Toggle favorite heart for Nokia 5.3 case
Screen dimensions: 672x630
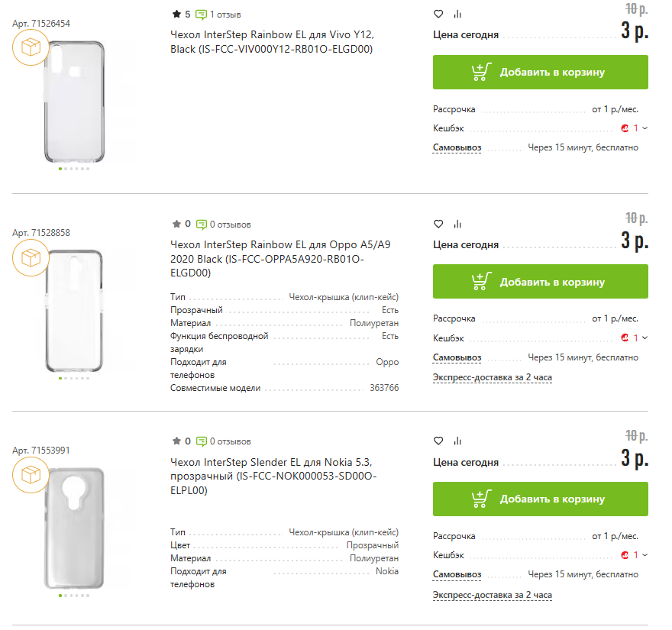(438, 441)
